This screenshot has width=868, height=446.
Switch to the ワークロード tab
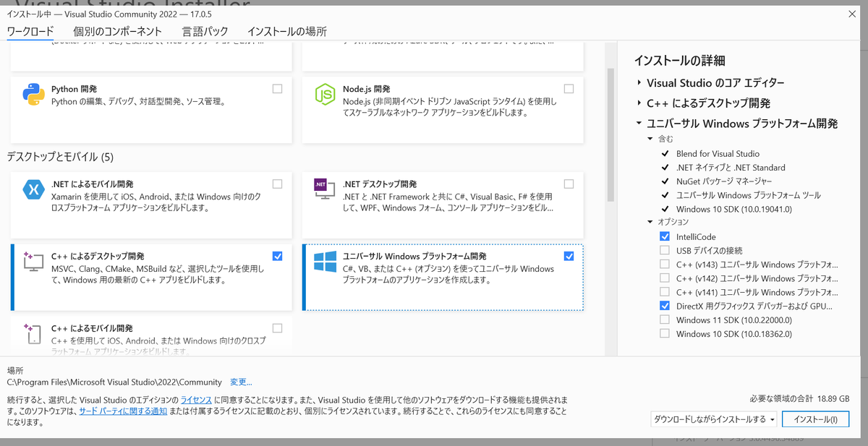click(30, 31)
